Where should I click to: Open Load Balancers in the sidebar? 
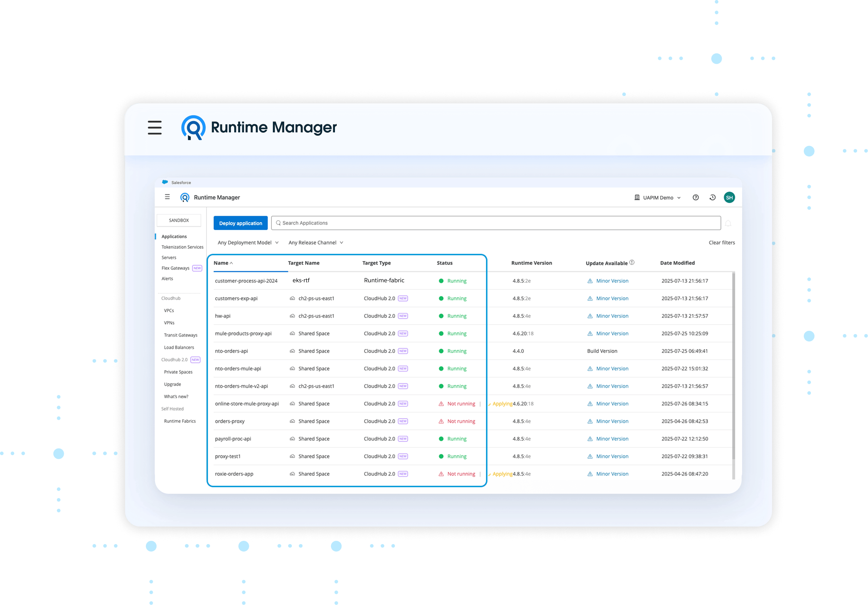coord(179,347)
